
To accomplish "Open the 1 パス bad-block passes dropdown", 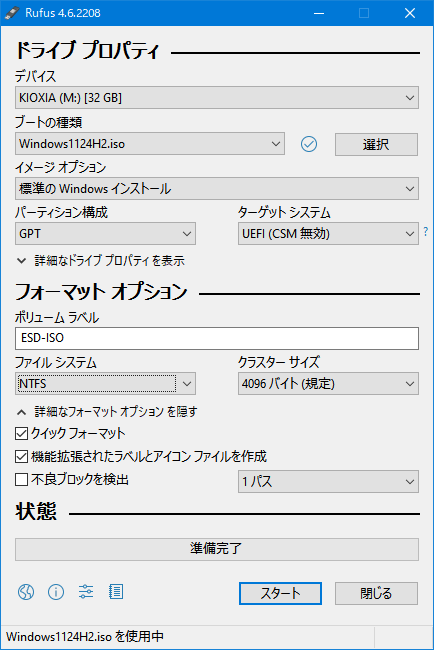I will point(328,482).
